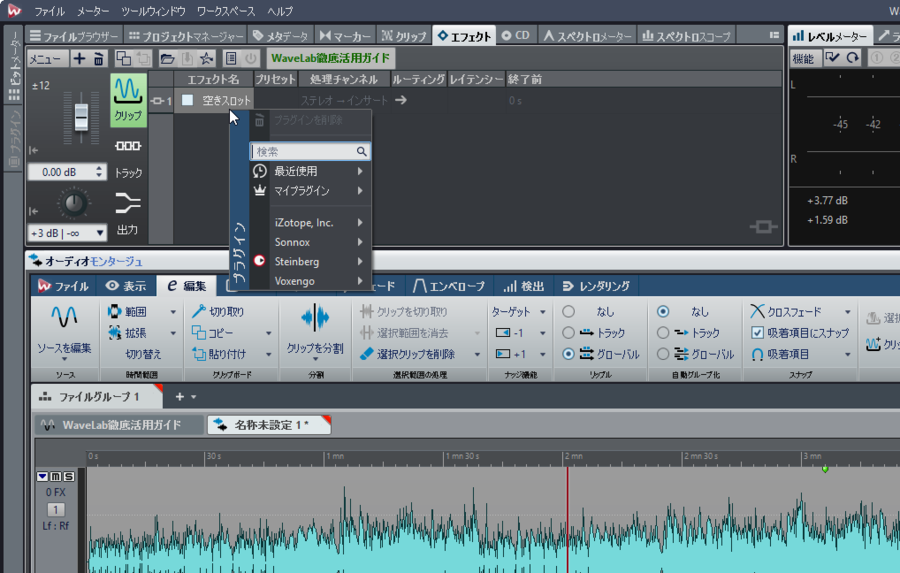Image resolution: width=900 pixels, height=573 pixels.
Task: Switch to the スペクトロメーター tab
Action: point(587,36)
